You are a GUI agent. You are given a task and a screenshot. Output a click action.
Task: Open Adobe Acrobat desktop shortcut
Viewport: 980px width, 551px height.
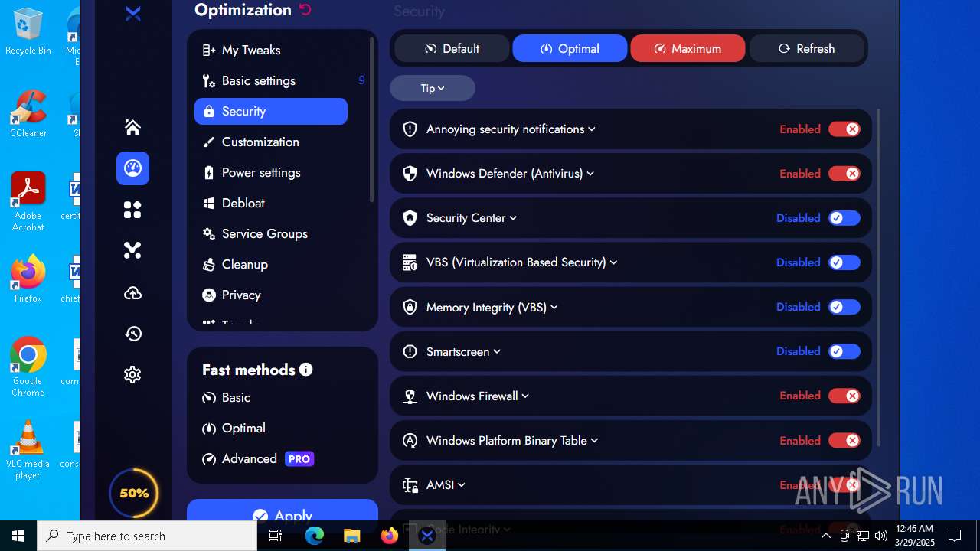pyautogui.click(x=28, y=201)
